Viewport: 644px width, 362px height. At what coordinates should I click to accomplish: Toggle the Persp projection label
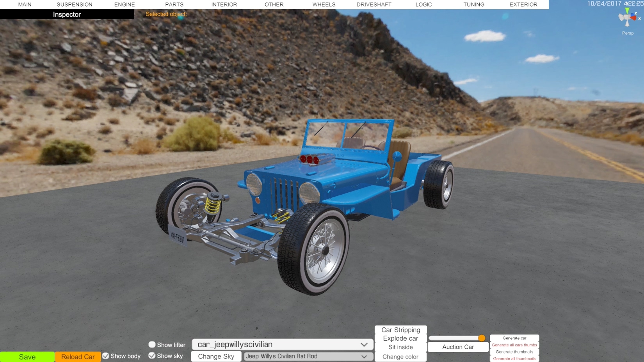628,33
